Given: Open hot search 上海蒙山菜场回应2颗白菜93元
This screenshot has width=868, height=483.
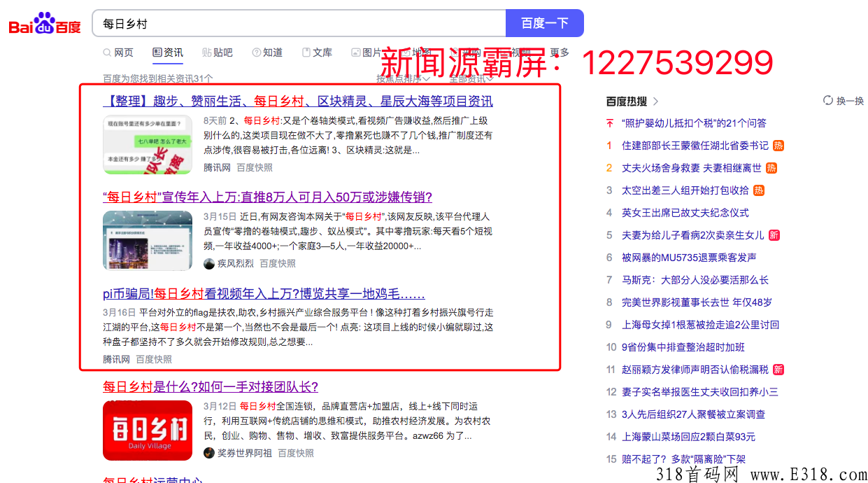Looking at the screenshot, I should click(689, 437).
